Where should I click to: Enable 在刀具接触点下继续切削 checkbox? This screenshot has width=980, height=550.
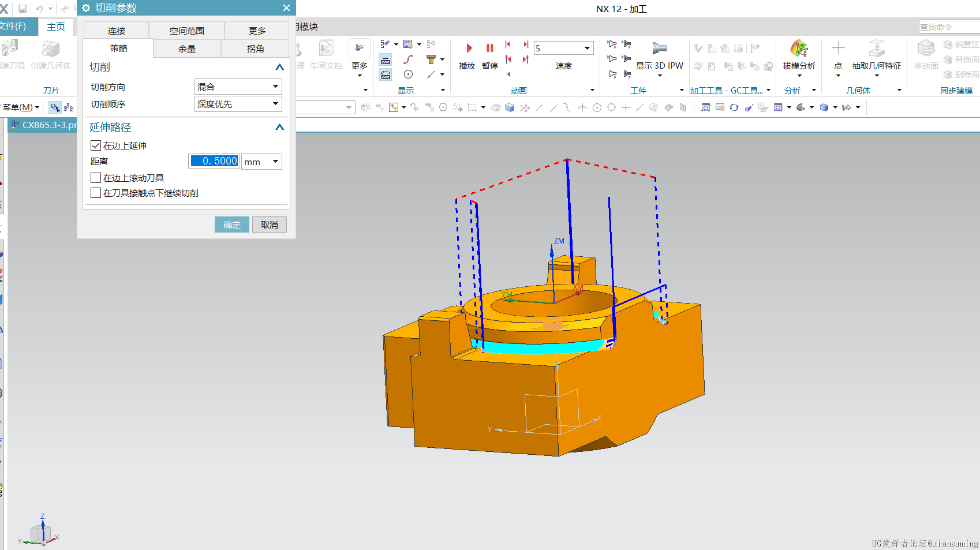tap(96, 193)
